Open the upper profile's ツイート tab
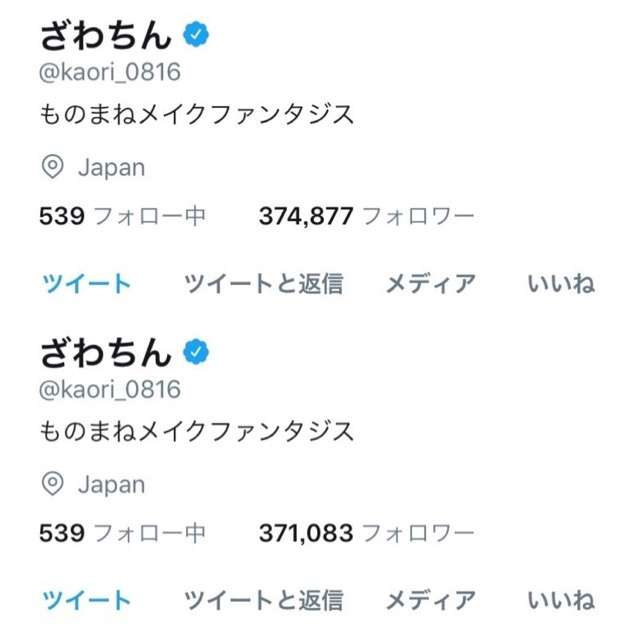 click(x=87, y=283)
